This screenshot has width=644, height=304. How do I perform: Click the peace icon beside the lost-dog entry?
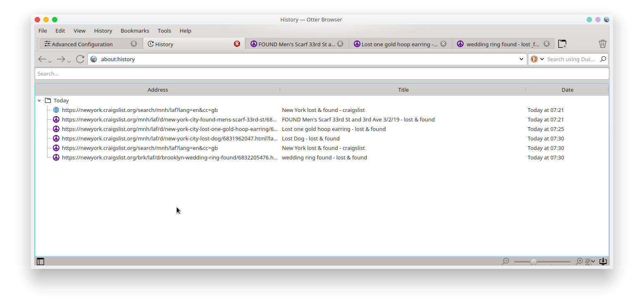[x=56, y=138]
